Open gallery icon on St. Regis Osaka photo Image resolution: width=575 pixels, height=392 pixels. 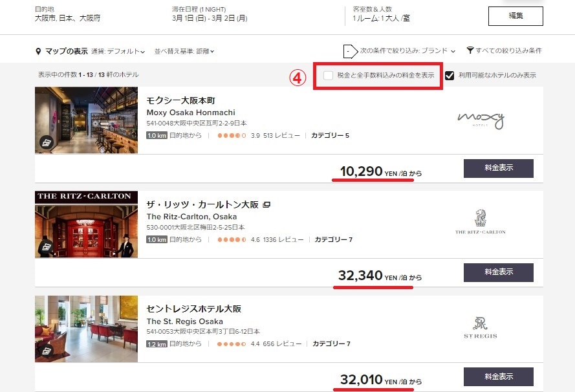pos(46,351)
